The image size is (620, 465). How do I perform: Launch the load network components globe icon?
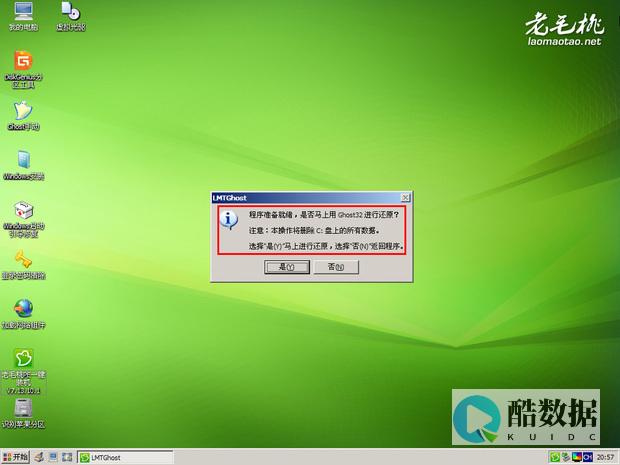23,314
